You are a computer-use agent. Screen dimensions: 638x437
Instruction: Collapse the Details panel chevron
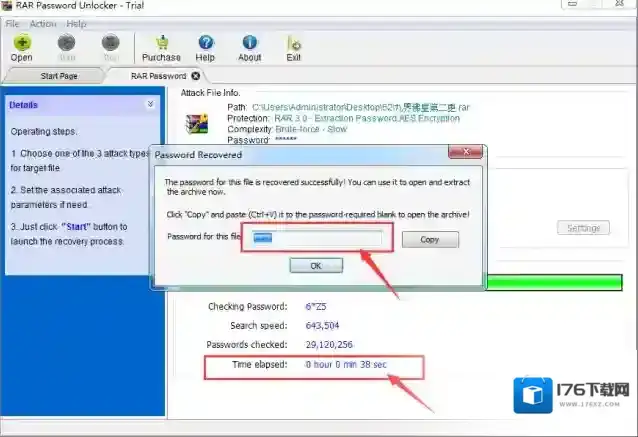pyautogui.click(x=150, y=104)
